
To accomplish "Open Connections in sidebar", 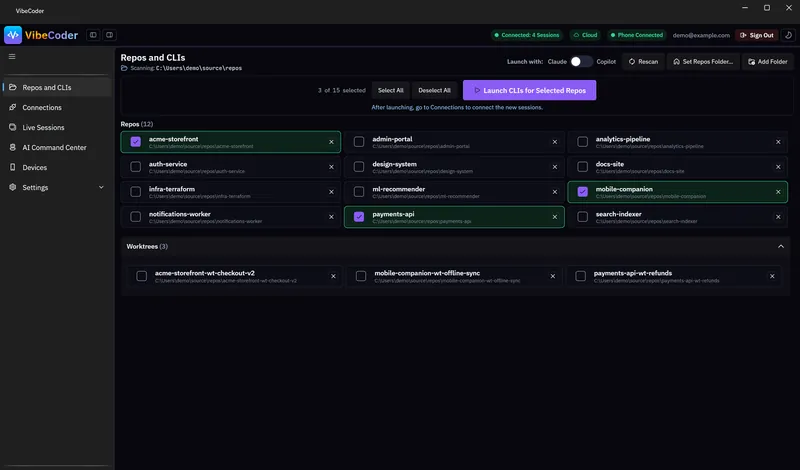I will coord(57,107).
